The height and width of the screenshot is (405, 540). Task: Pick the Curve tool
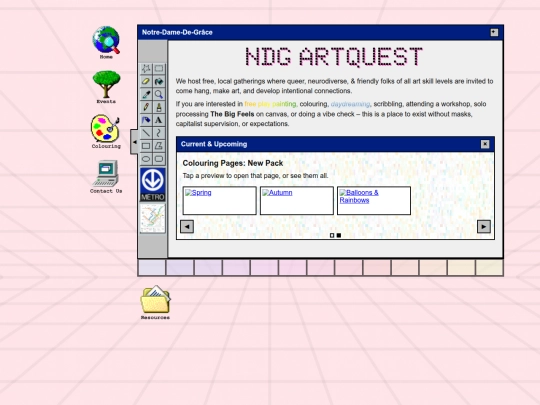159,133
